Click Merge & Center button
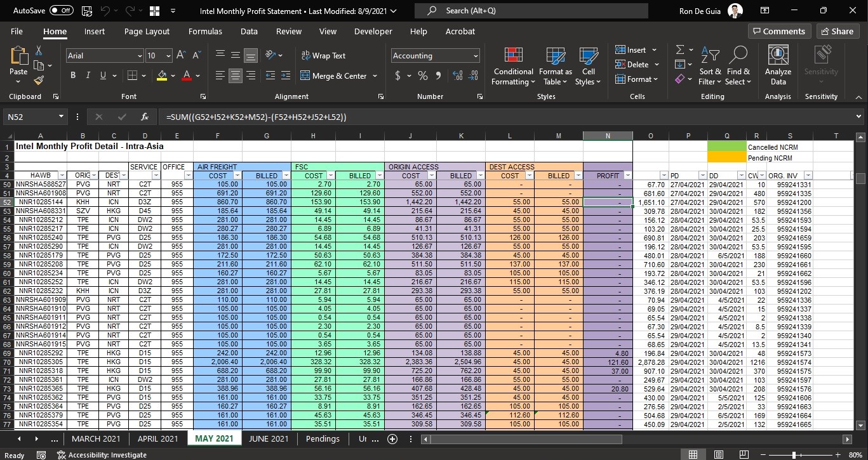 (333, 76)
